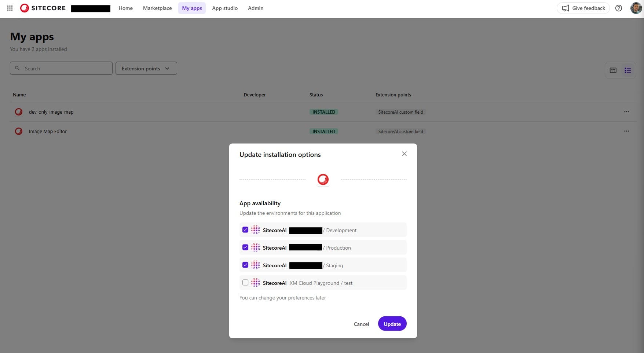This screenshot has width=644, height=353.
Task: Switch to list view layout
Action: pos(628,70)
